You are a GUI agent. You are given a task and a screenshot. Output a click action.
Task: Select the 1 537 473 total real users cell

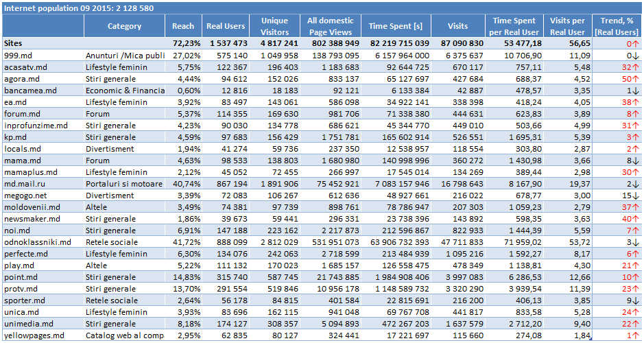click(226, 43)
